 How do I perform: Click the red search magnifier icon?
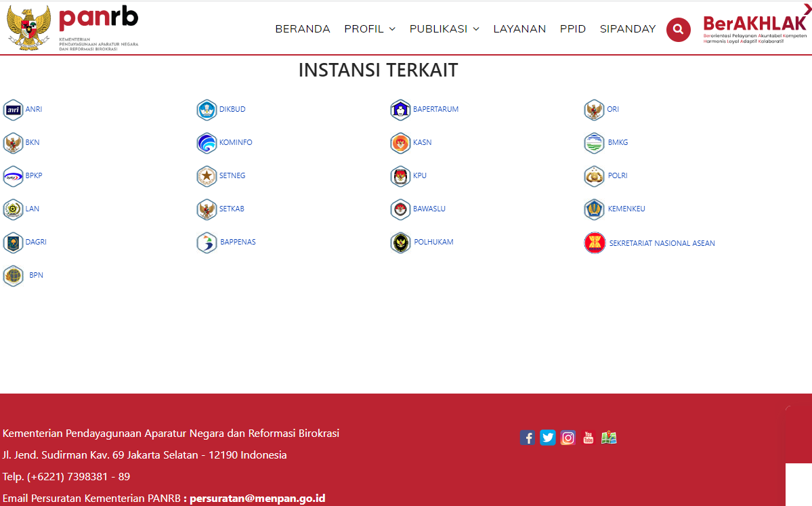678,29
